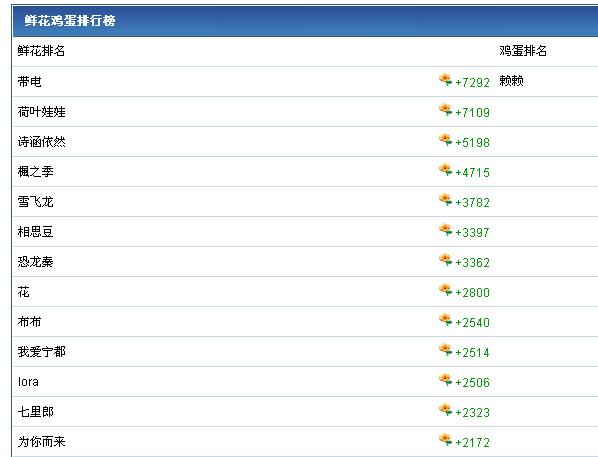Click the +5198 flower count

coord(473,143)
